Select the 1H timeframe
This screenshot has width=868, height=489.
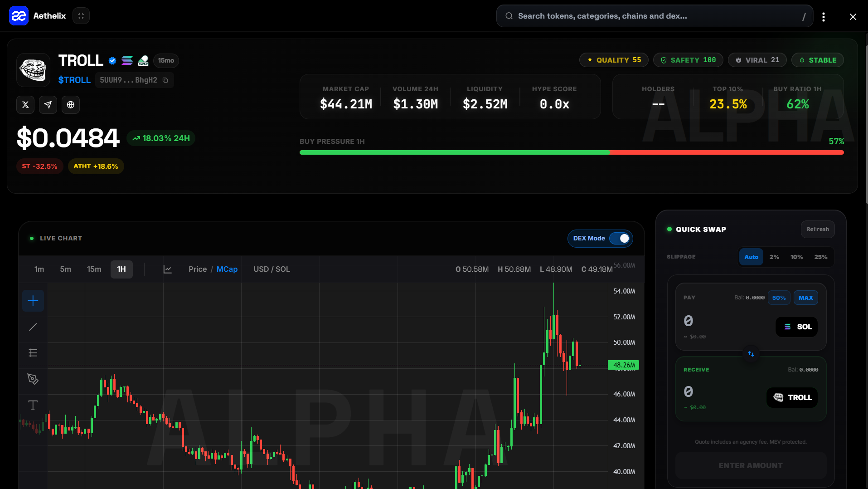click(x=121, y=269)
